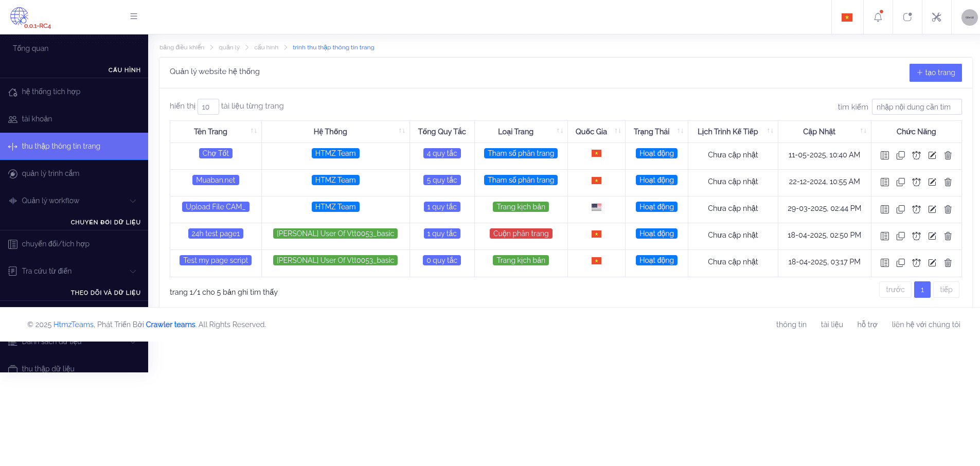Viewport: 980px width, 466px height.
Task: Select quản lý trình cắm sidebar item
Action: coord(50,173)
